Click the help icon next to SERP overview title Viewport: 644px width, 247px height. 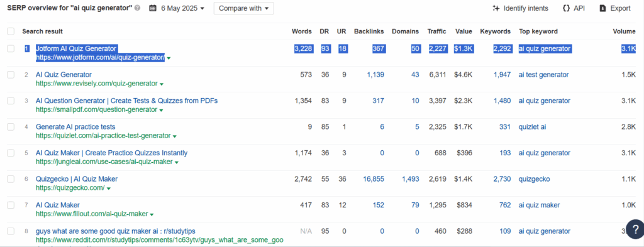point(137,8)
